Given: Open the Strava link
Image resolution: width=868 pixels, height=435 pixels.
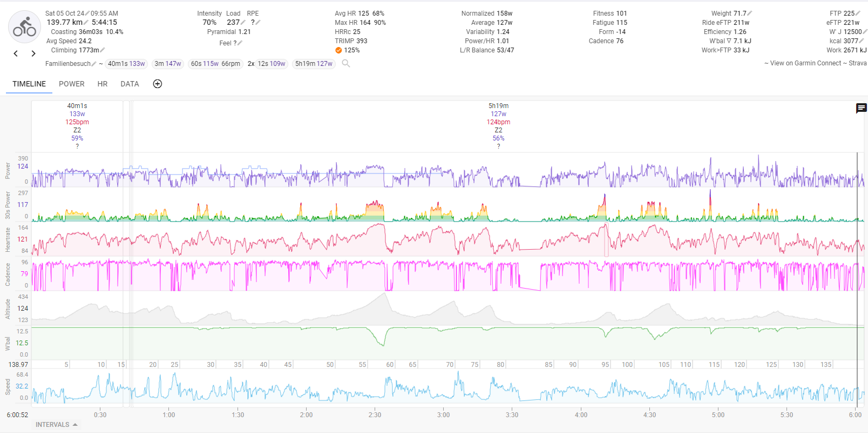Looking at the screenshot, I should point(857,63).
